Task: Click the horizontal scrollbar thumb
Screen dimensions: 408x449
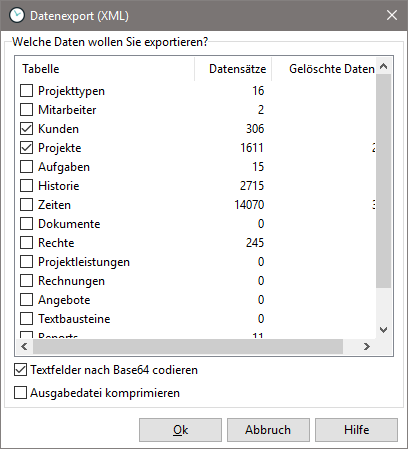Action: pos(188,347)
